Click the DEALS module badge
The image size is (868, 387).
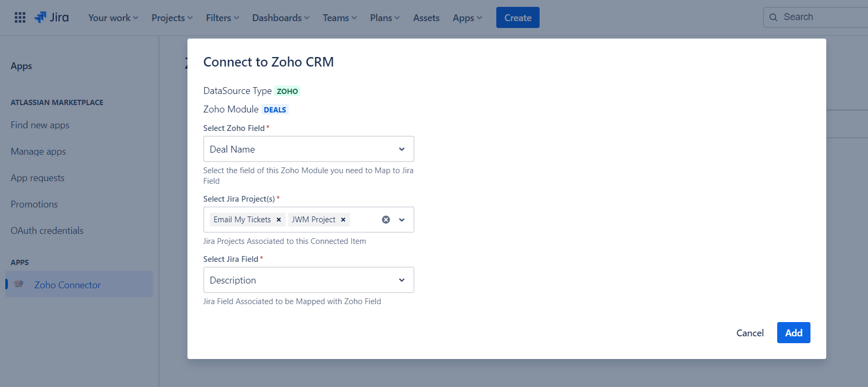pos(275,109)
